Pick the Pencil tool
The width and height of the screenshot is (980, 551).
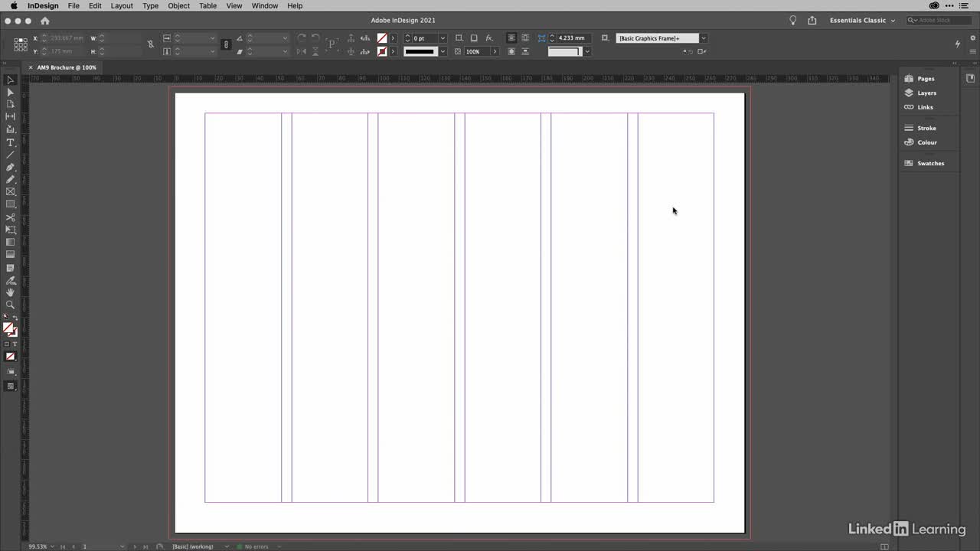11,179
